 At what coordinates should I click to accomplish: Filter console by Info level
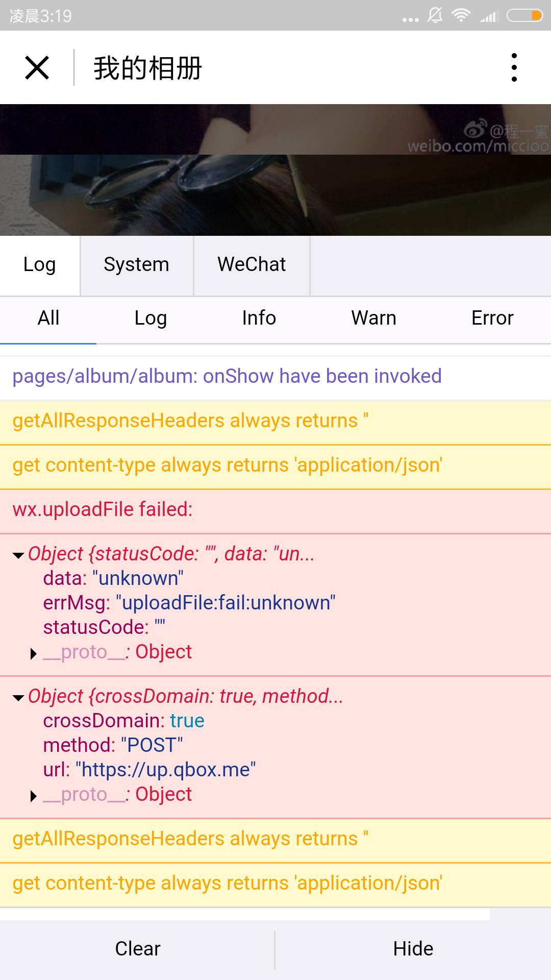click(x=259, y=318)
